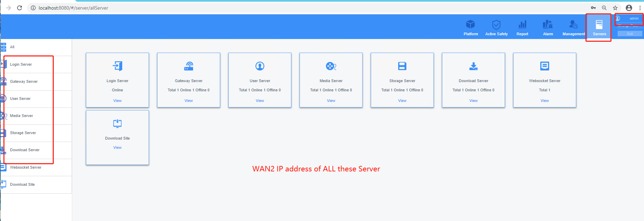Viewport: 644px width, 221px height.
Task: Go forward with browser arrow
Action: point(9,8)
